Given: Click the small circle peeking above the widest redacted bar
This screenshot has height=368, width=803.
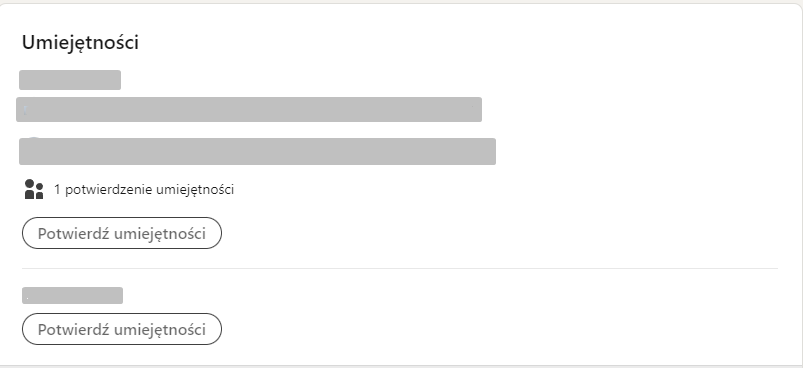Looking at the screenshot, I should pos(33,137).
